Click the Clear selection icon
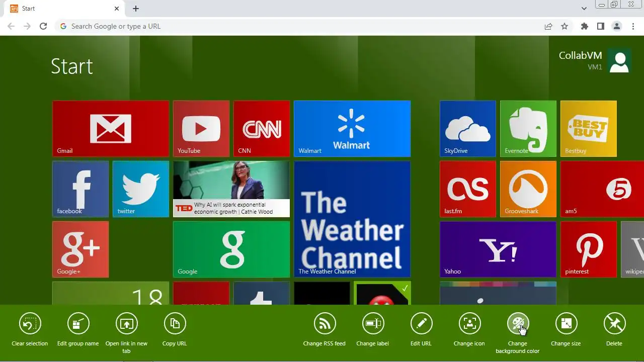Screen dimensions: 644x362 click(30, 324)
